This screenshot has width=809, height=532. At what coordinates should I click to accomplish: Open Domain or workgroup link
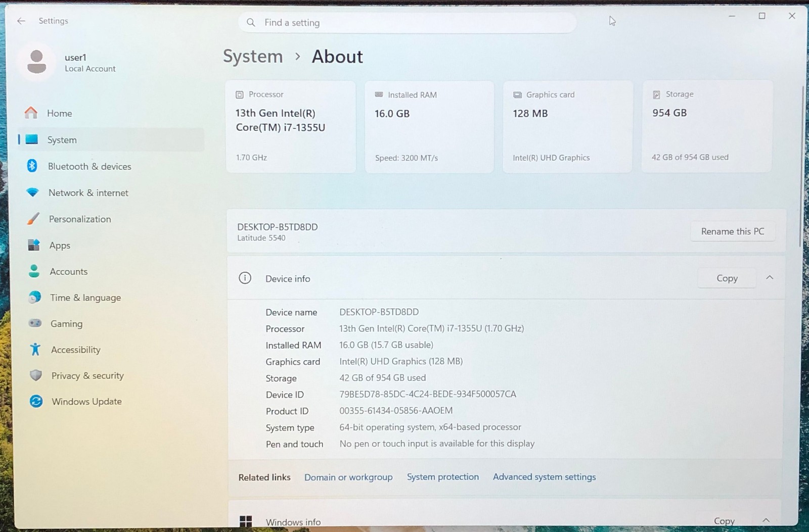point(348,477)
